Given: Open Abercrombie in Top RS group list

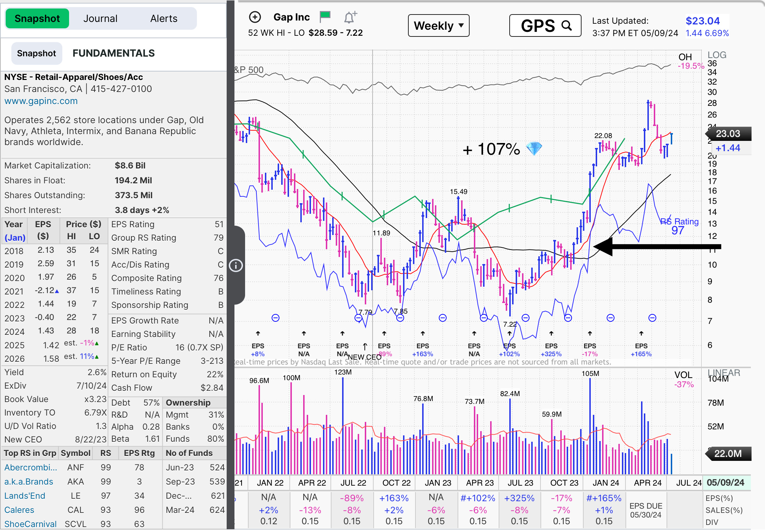Looking at the screenshot, I should 30,467.
